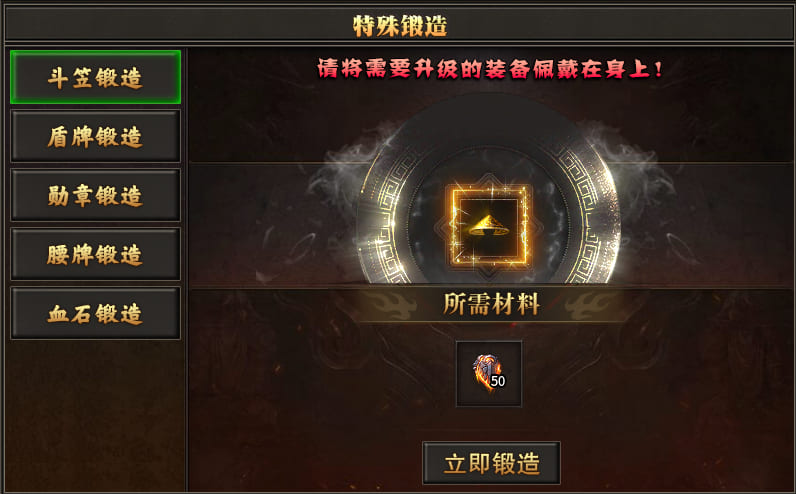Screen dimensions: 796x494
Task: Click the 50 quantity on material
Action: point(498,381)
